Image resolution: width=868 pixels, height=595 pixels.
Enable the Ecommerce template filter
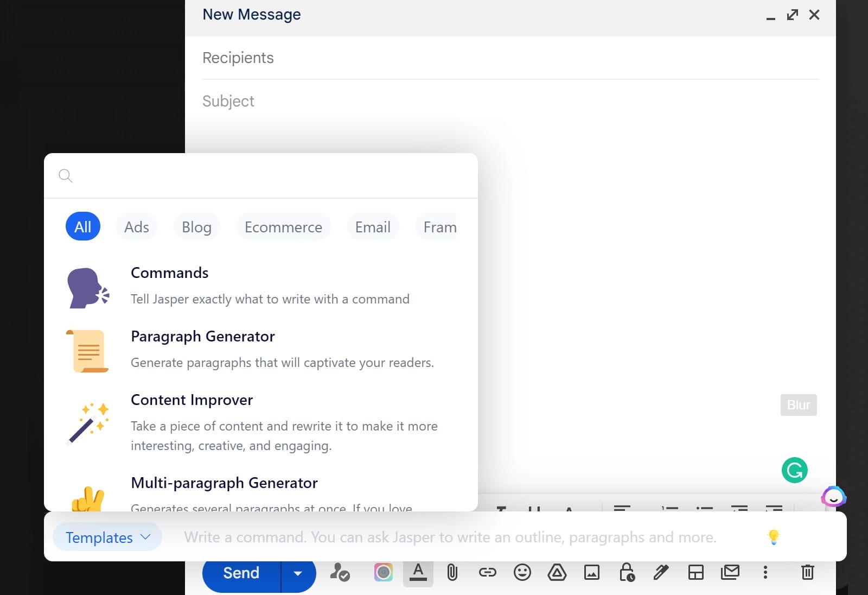(x=283, y=226)
